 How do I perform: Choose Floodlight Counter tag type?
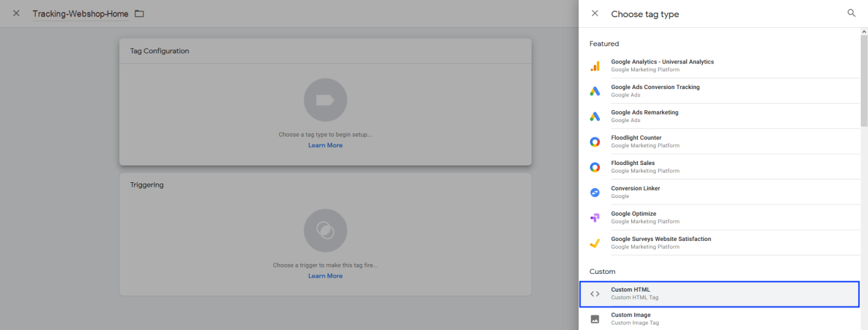tap(719, 141)
